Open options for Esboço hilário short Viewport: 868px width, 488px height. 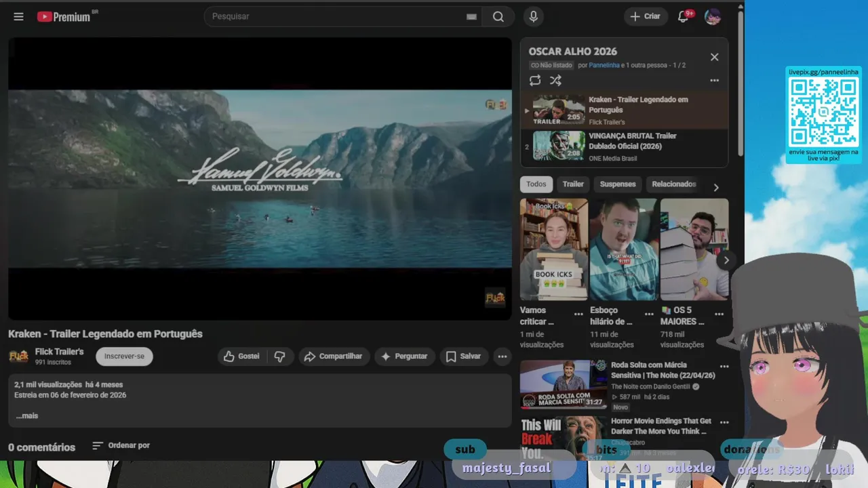[x=649, y=314]
